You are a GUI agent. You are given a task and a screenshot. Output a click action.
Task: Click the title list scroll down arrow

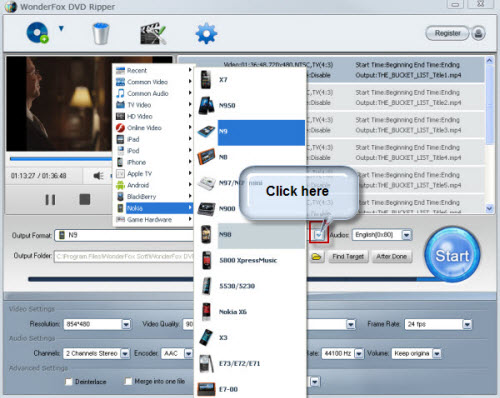pyautogui.click(x=489, y=209)
